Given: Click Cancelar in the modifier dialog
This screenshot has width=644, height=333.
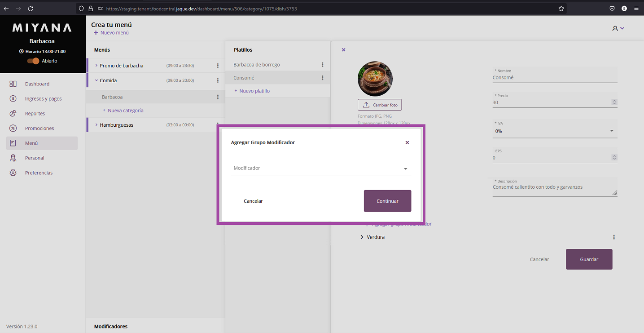Looking at the screenshot, I should 253,201.
